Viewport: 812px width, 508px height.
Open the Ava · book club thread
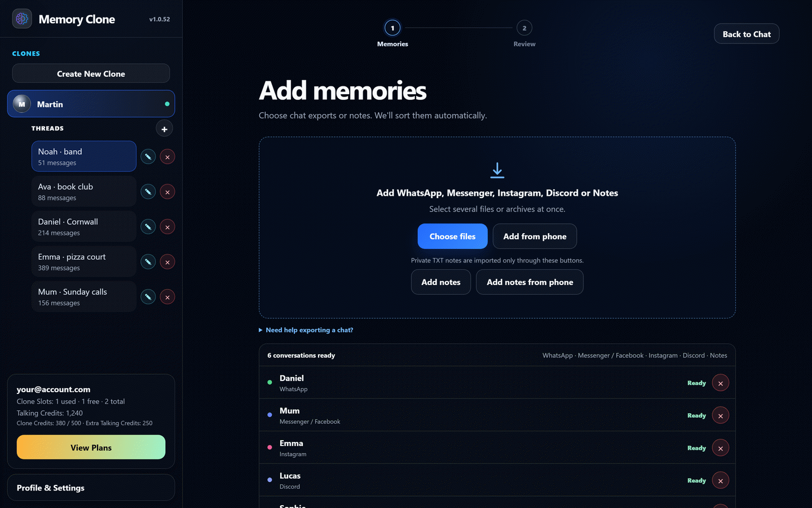coord(84,191)
